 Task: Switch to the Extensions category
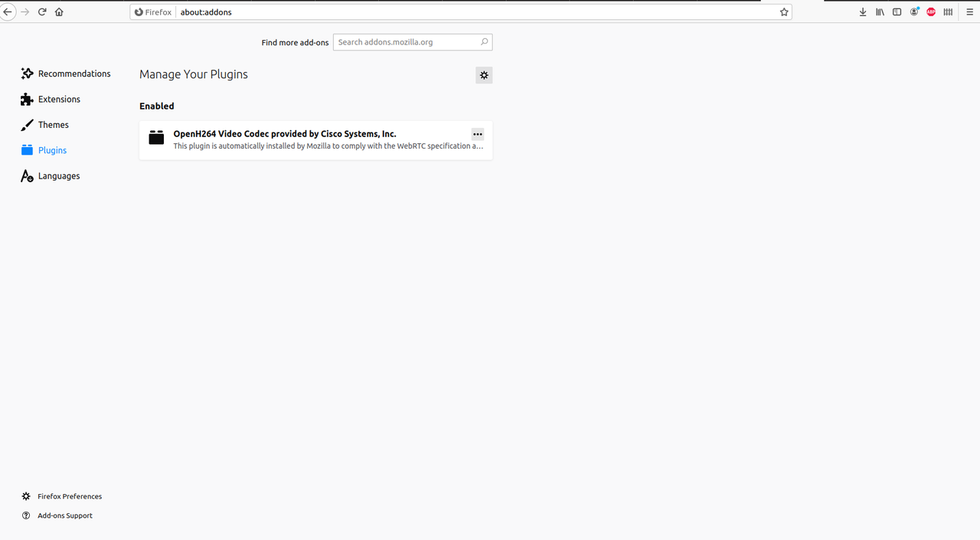coord(51,100)
